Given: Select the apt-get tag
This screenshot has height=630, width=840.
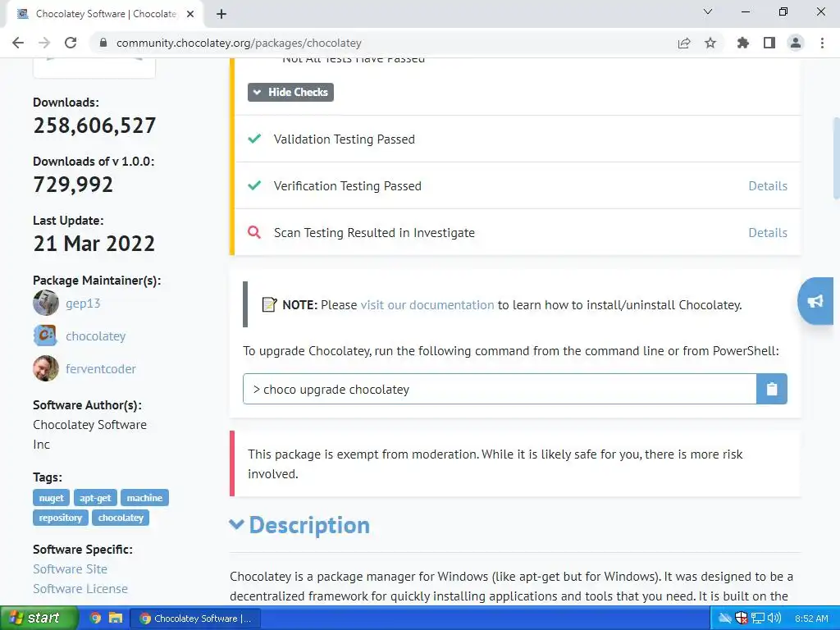Looking at the screenshot, I should coord(95,498).
